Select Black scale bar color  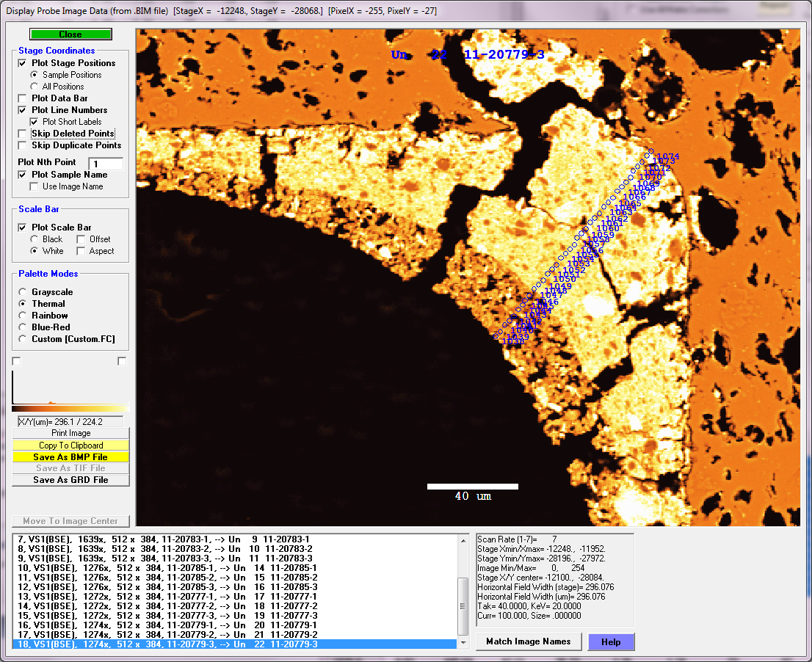34,239
